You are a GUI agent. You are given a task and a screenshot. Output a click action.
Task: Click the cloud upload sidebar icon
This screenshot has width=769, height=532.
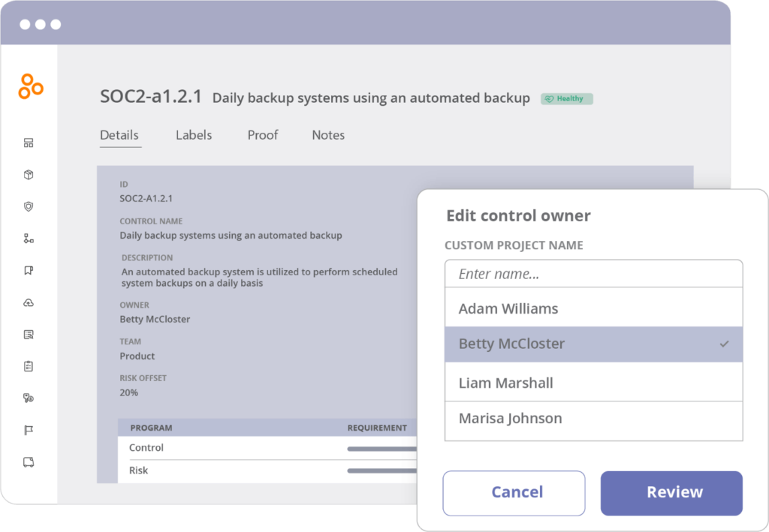click(29, 303)
